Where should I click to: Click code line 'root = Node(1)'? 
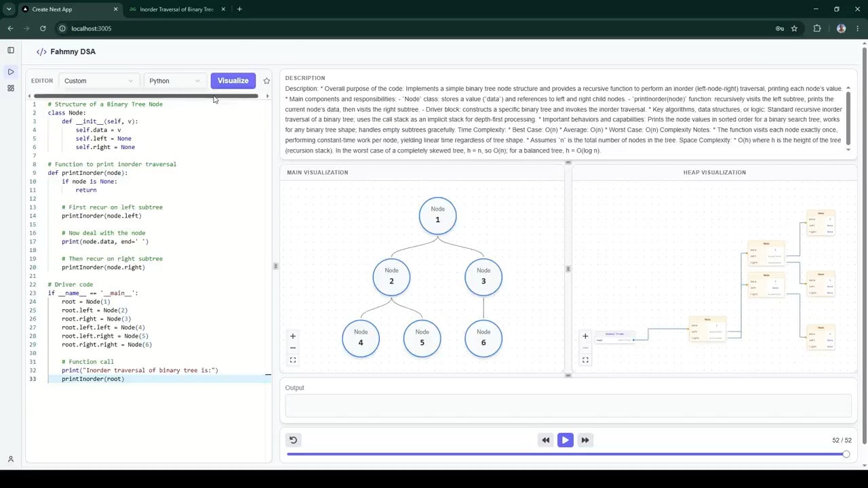(86, 302)
